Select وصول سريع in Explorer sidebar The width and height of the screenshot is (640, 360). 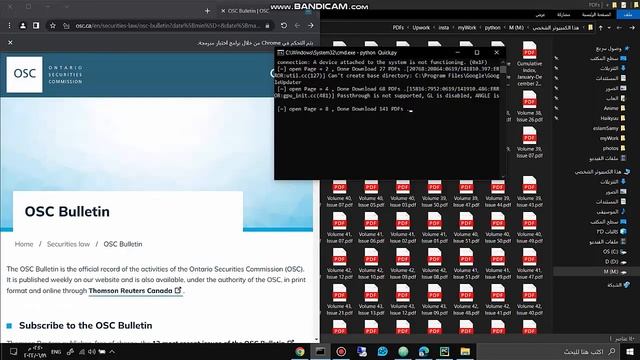tap(612, 49)
